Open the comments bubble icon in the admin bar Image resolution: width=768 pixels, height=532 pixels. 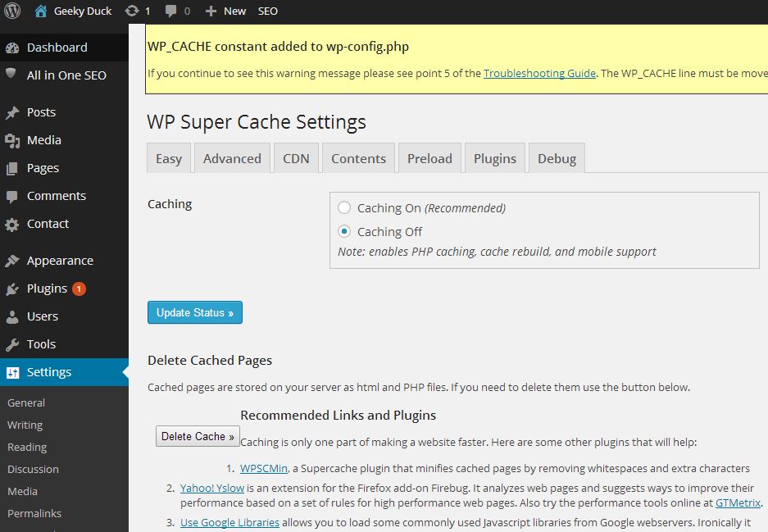point(170,11)
